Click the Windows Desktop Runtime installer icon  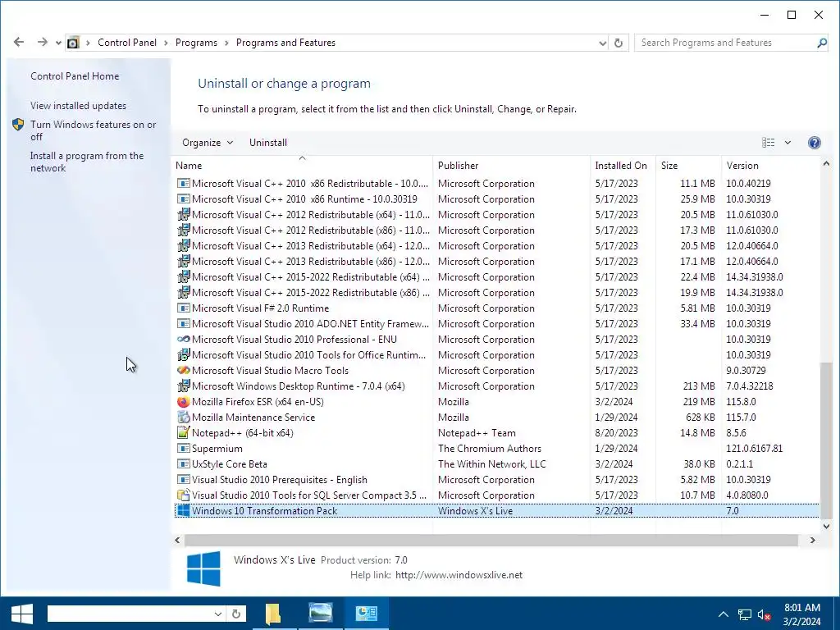(183, 386)
